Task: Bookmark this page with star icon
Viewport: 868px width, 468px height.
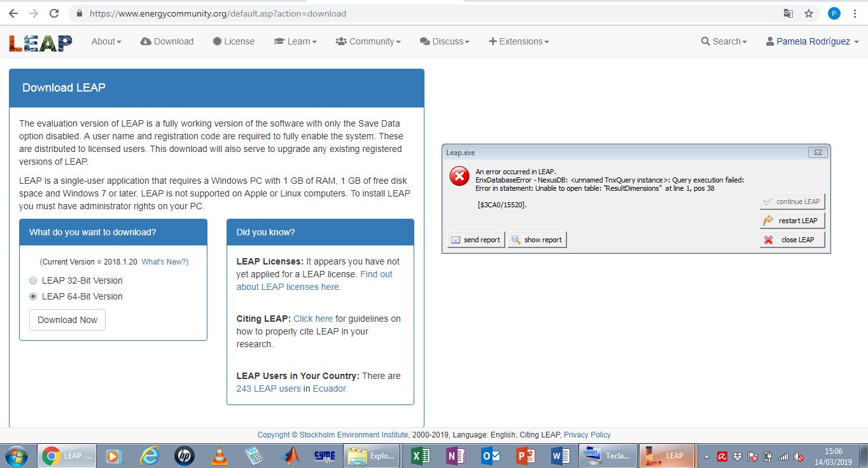Action: [809, 13]
